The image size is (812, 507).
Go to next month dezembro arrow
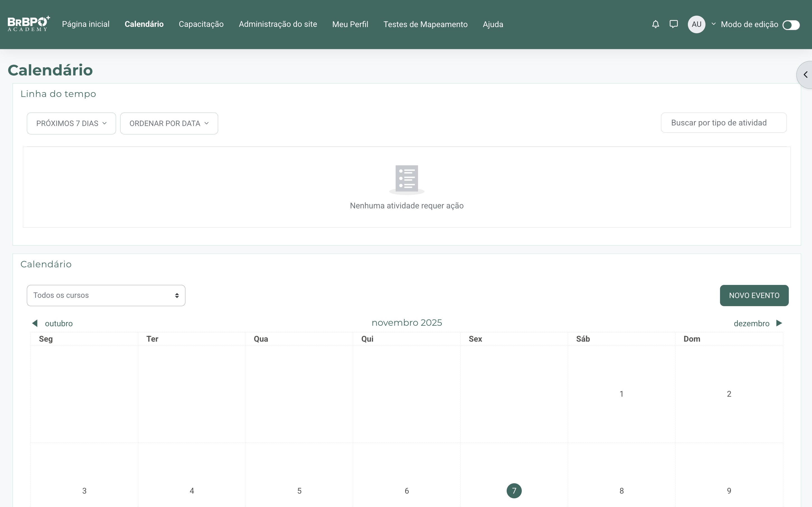tap(779, 323)
